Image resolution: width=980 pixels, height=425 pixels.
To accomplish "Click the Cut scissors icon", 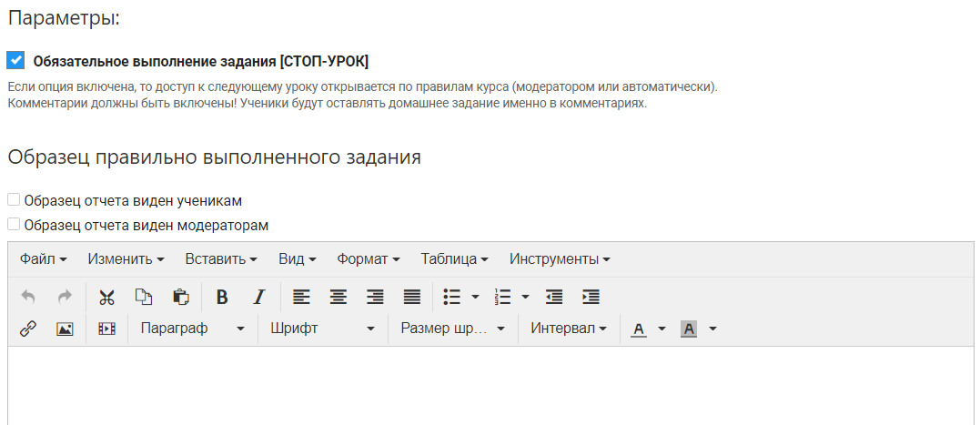I will [106, 297].
